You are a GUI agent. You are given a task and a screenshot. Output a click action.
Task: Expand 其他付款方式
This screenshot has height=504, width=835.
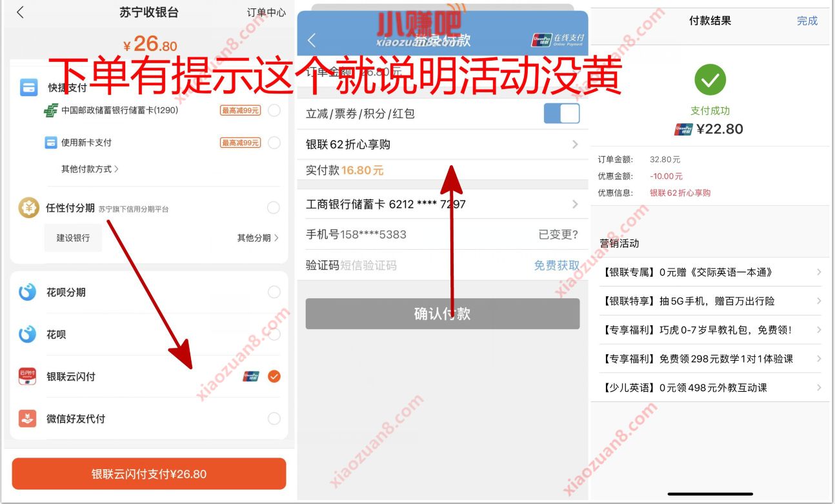pos(90,169)
